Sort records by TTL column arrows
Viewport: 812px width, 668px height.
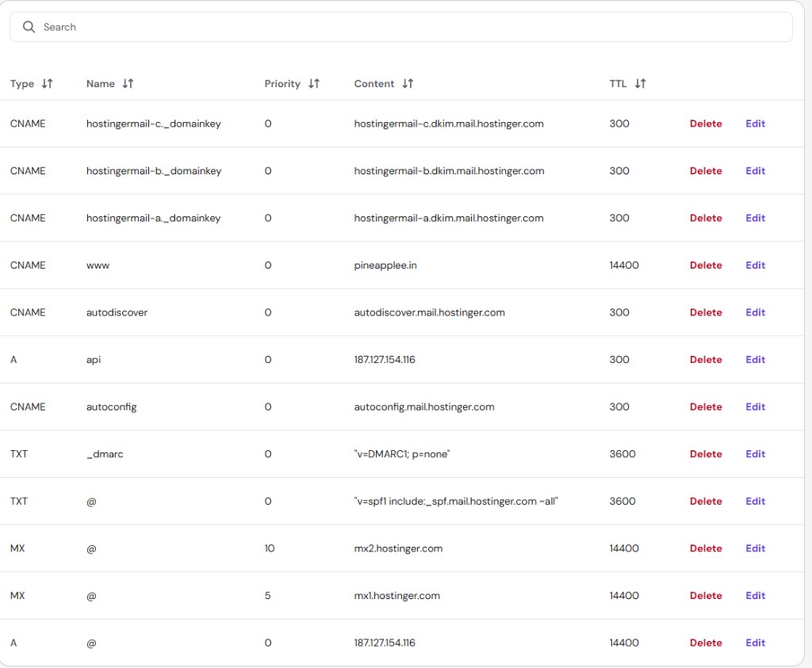[640, 83]
